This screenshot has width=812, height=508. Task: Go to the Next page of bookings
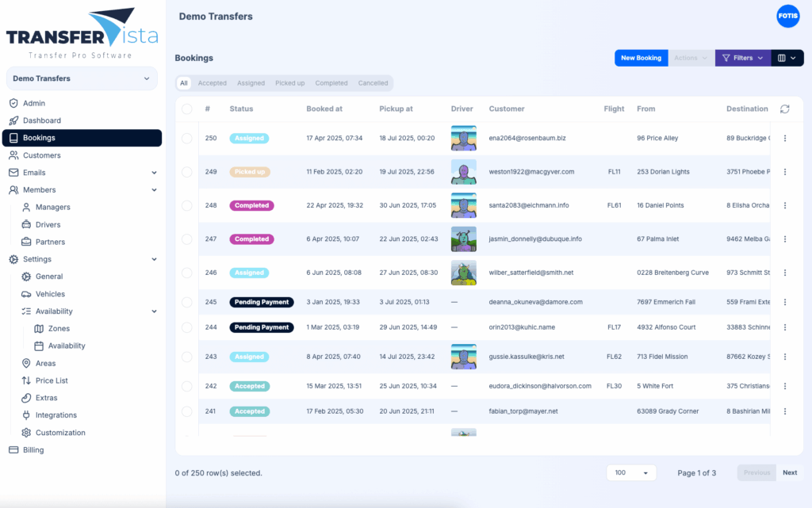[789, 472]
